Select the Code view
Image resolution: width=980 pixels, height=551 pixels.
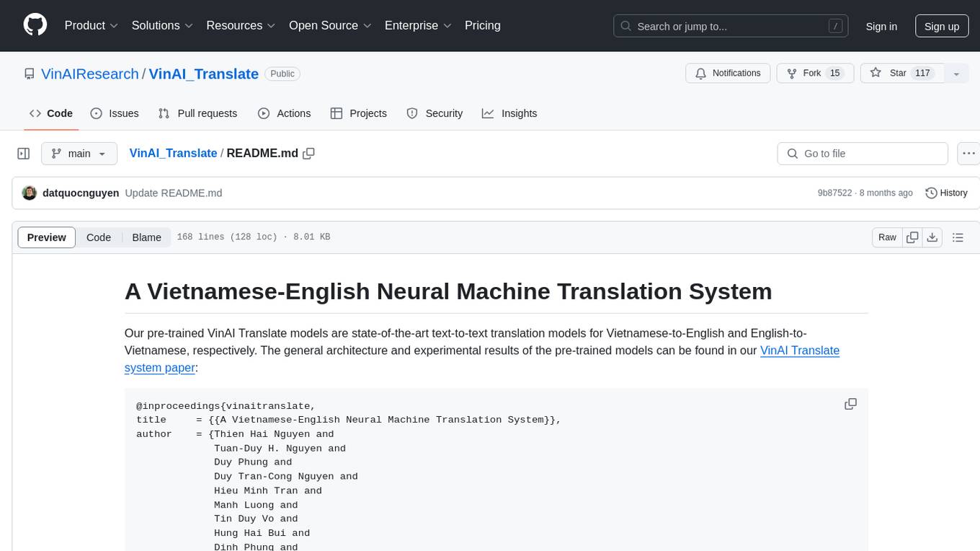(99, 237)
